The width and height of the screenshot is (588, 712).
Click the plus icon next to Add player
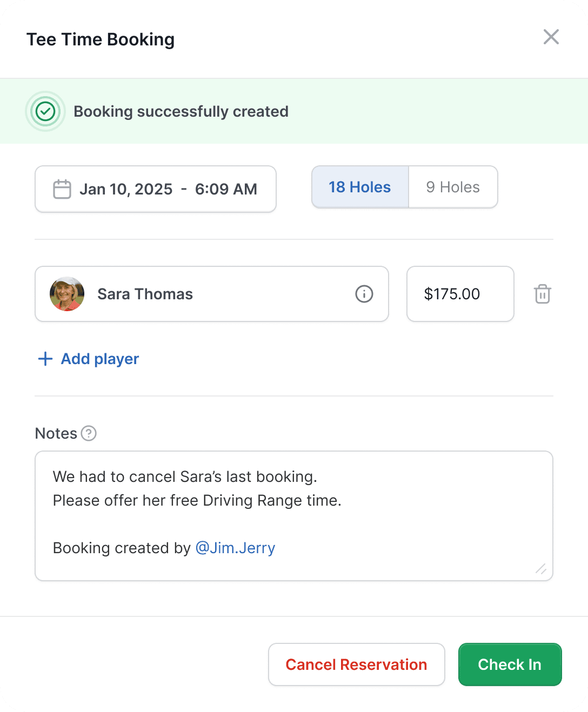[44, 359]
